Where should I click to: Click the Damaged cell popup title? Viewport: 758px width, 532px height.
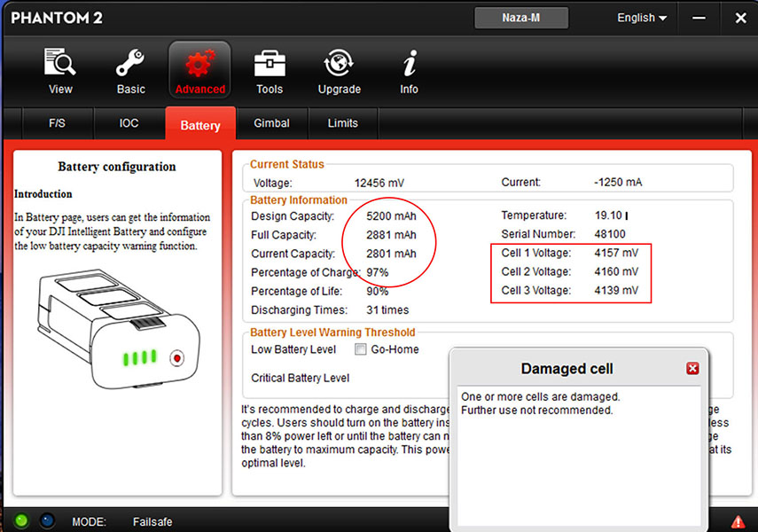pyautogui.click(x=567, y=369)
